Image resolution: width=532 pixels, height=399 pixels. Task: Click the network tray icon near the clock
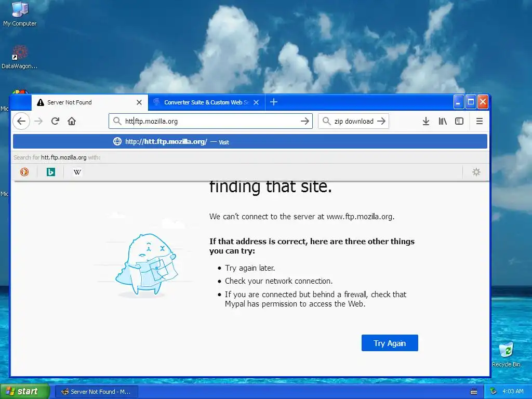[x=494, y=391]
